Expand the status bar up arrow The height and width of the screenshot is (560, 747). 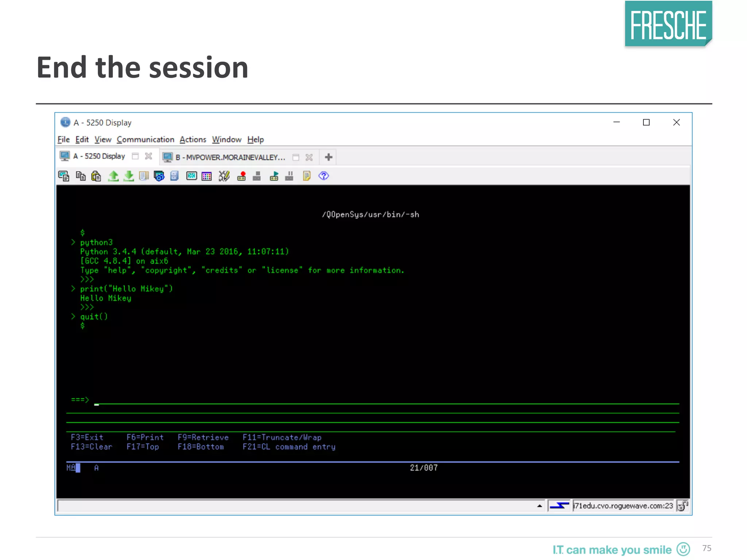[x=539, y=506]
